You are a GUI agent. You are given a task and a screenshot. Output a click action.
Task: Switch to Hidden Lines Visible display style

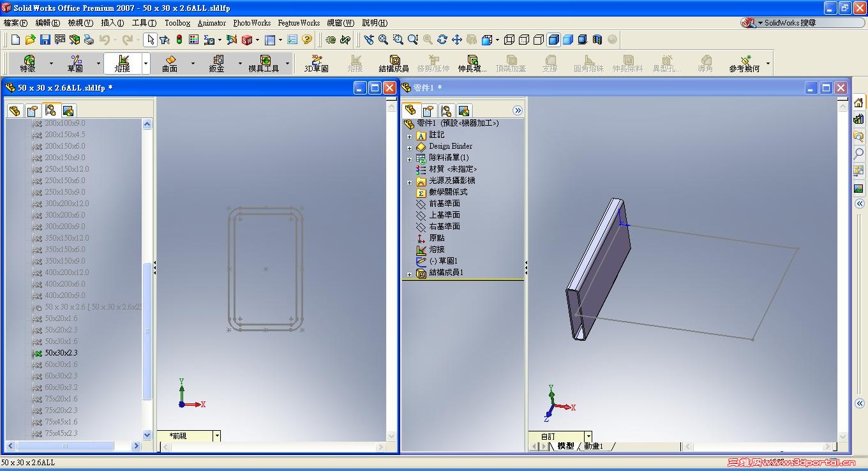(523, 40)
